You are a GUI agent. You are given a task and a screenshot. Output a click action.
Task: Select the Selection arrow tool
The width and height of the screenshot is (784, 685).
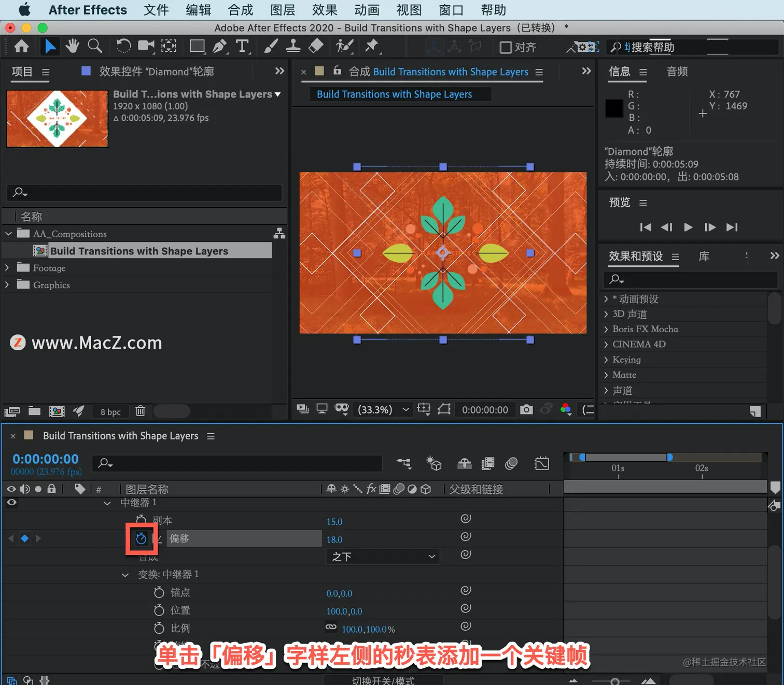click(x=50, y=47)
